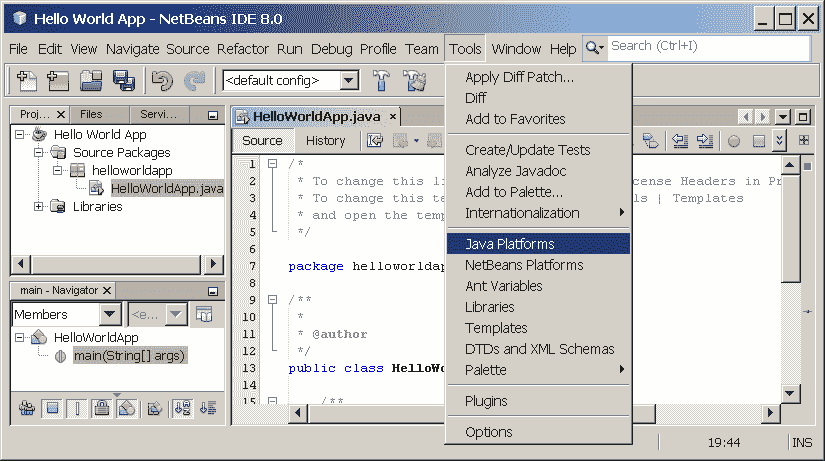
Task: Minimize the Navigator window group
Action: click(x=213, y=290)
